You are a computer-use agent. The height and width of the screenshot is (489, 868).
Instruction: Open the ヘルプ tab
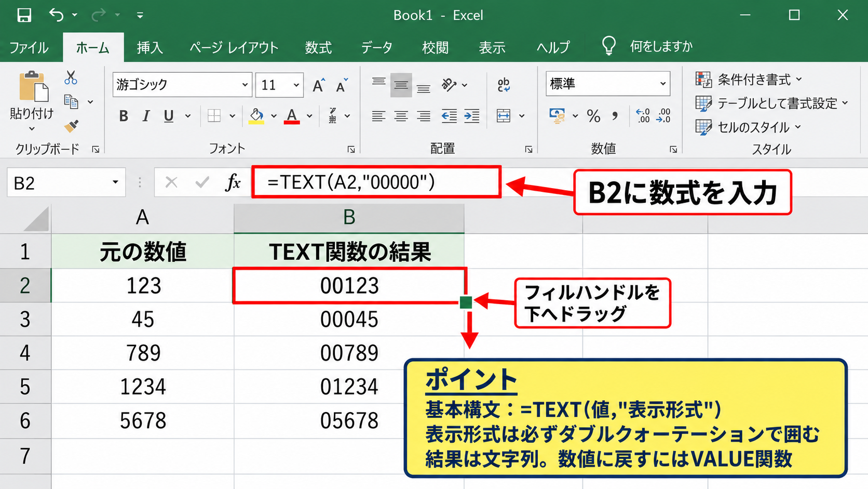(553, 48)
